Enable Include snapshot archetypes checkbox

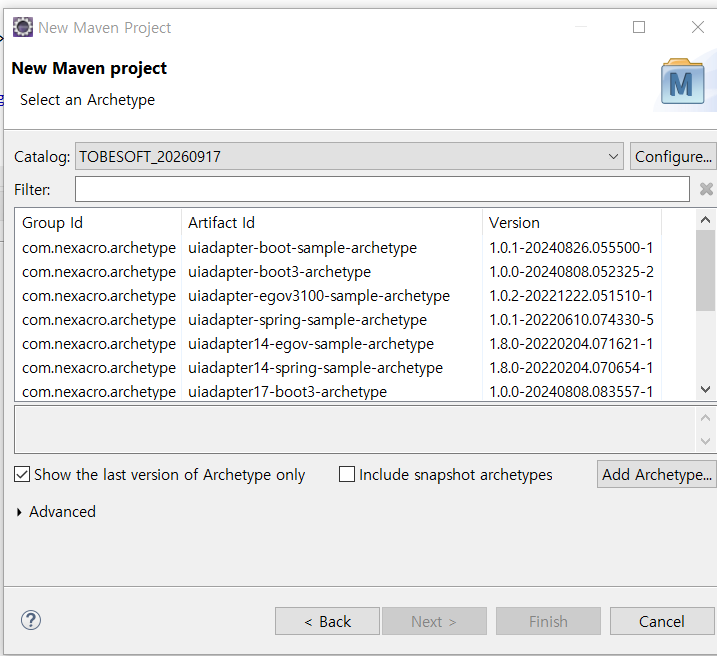pyautogui.click(x=347, y=475)
